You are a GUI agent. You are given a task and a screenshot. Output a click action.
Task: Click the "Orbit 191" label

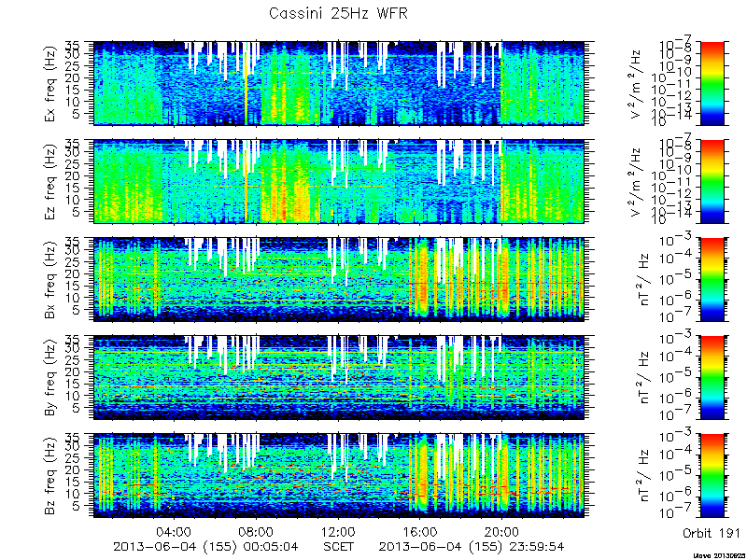(712, 532)
